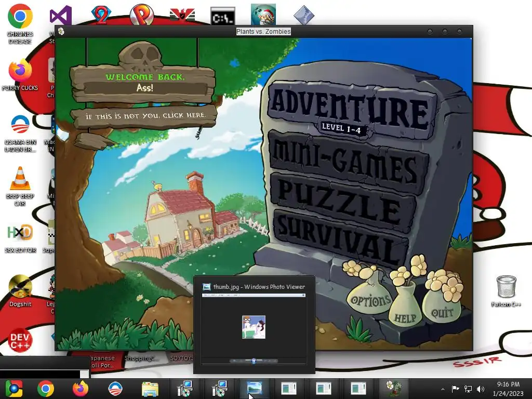
Task: Open the clock showing 9:16 PM
Action: pos(508,389)
